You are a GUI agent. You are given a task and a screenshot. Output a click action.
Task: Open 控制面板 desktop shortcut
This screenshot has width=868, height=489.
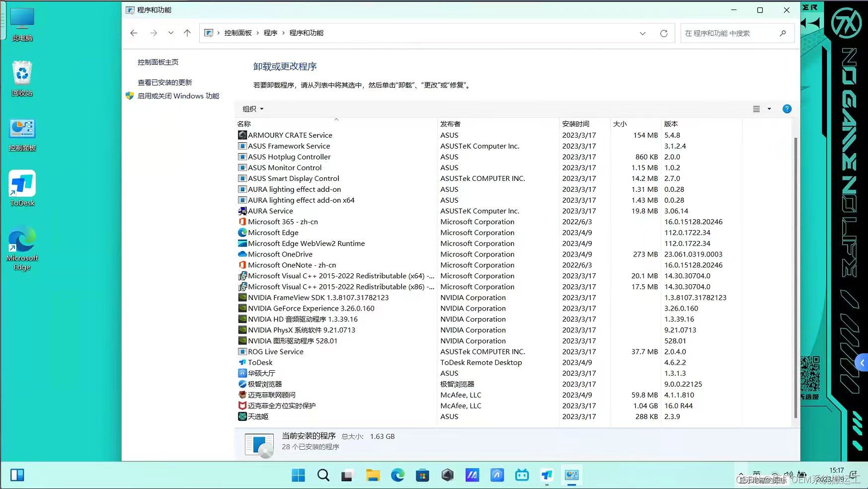click(22, 135)
